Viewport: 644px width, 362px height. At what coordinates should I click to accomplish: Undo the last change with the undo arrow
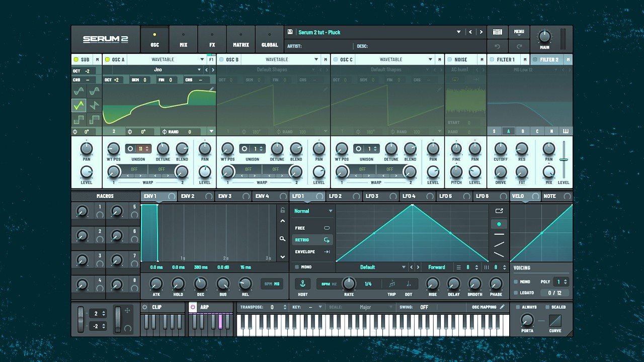coord(497,46)
